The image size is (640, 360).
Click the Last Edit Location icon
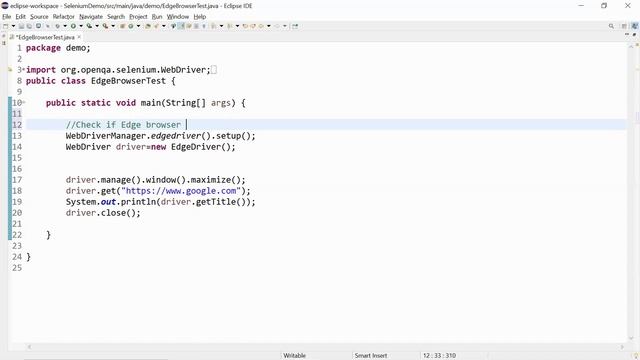(245, 26)
